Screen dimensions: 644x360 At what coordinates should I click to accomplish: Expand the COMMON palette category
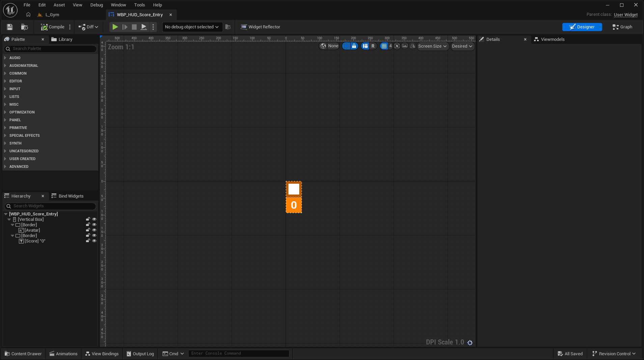18,73
